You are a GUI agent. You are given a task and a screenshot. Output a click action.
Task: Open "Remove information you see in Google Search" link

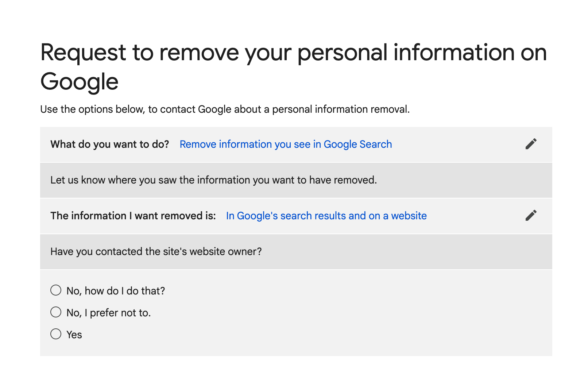pyautogui.click(x=286, y=144)
